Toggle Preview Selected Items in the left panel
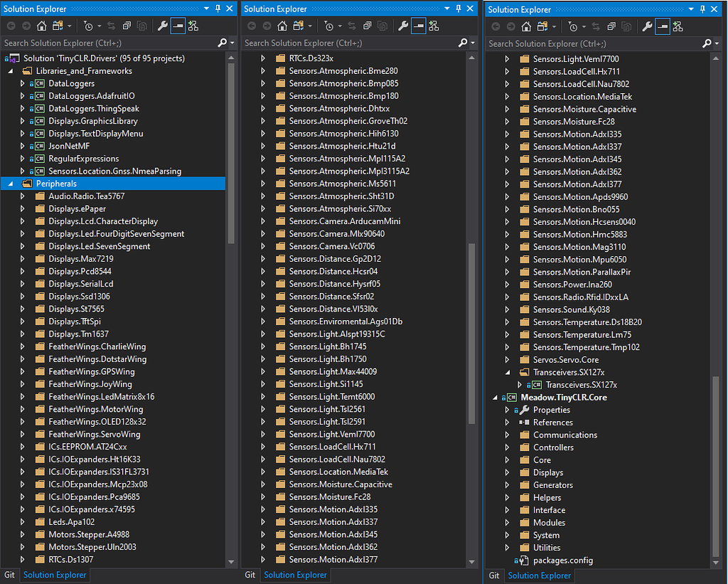 (178, 26)
